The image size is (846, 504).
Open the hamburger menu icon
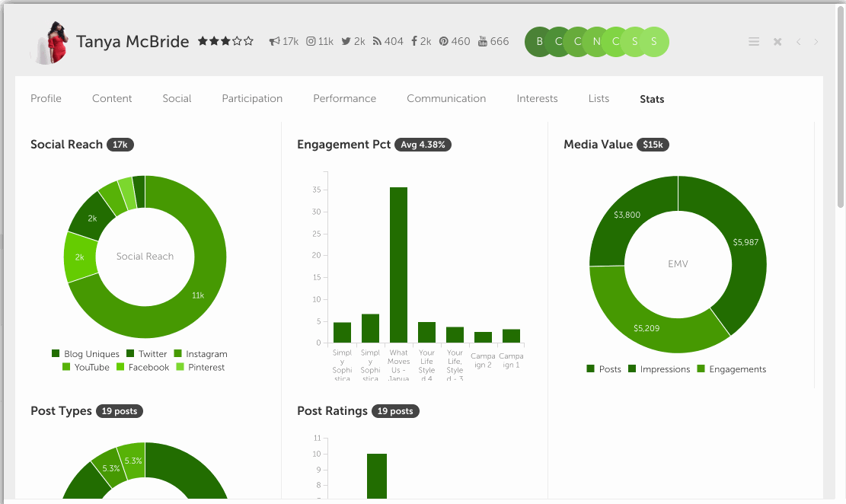[x=754, y=42]
